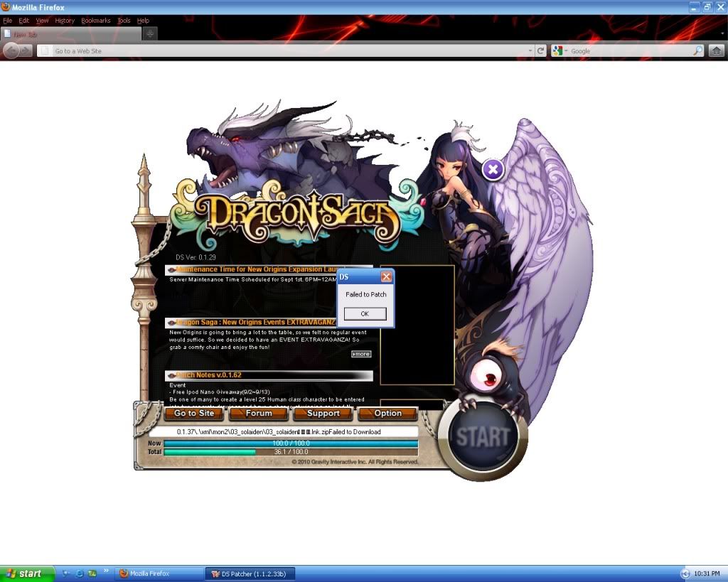This screenshot has height=582, width=728.
Task: Click OK on the Failed to Patch dialog
Action: pos(365,314)
